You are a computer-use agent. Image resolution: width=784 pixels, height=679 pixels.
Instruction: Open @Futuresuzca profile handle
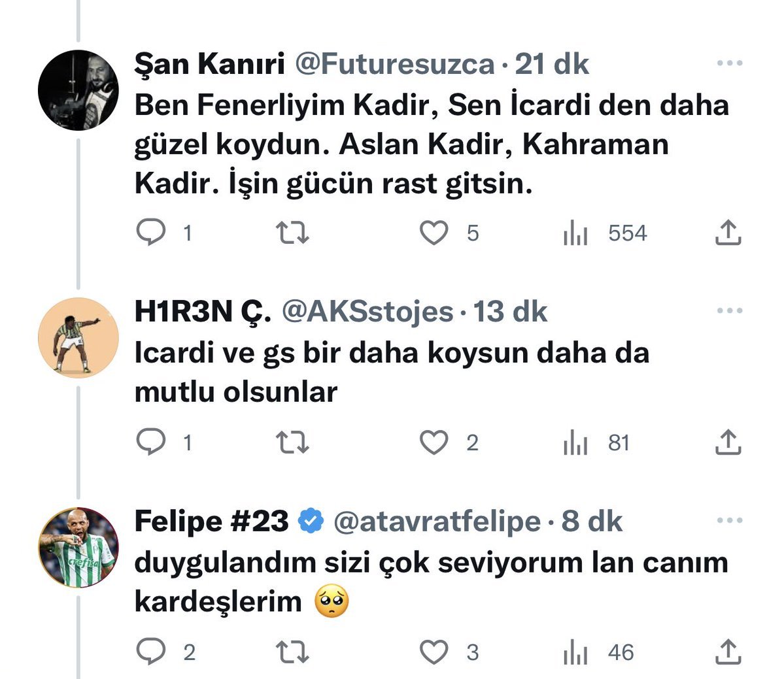(x=395, y=64)
